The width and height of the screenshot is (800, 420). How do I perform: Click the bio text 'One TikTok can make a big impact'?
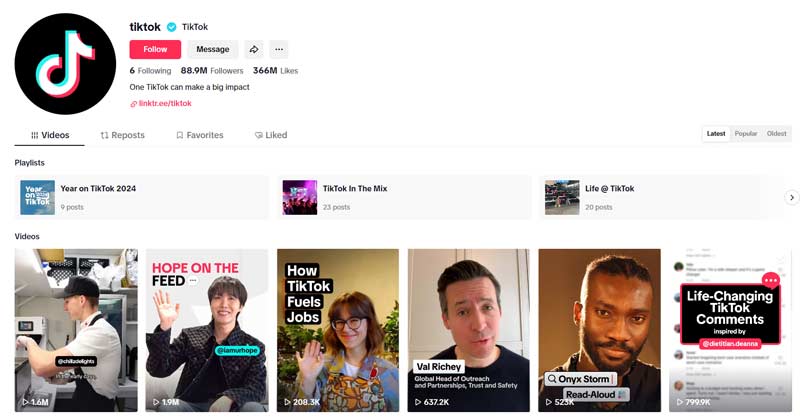pyautogui.click(x=189, y=87)
